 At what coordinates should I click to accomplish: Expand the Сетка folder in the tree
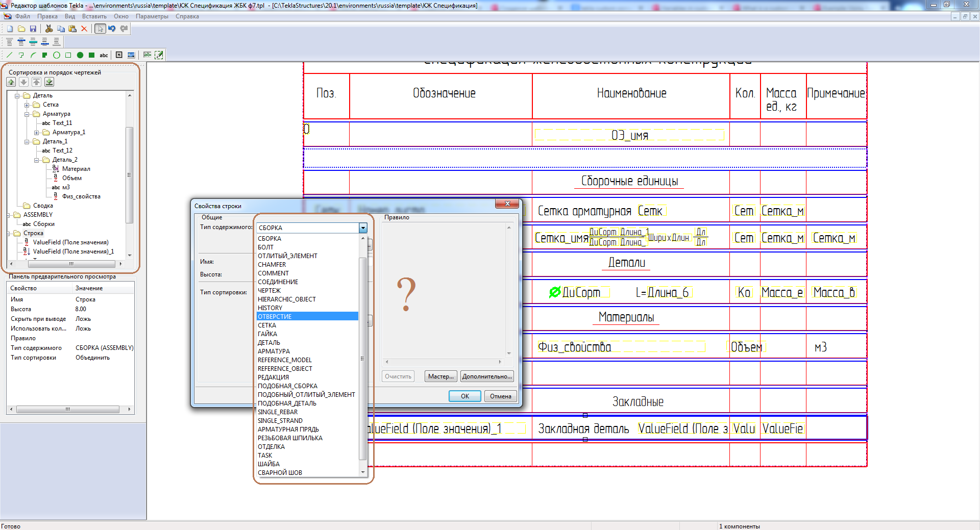coord(27,105)
